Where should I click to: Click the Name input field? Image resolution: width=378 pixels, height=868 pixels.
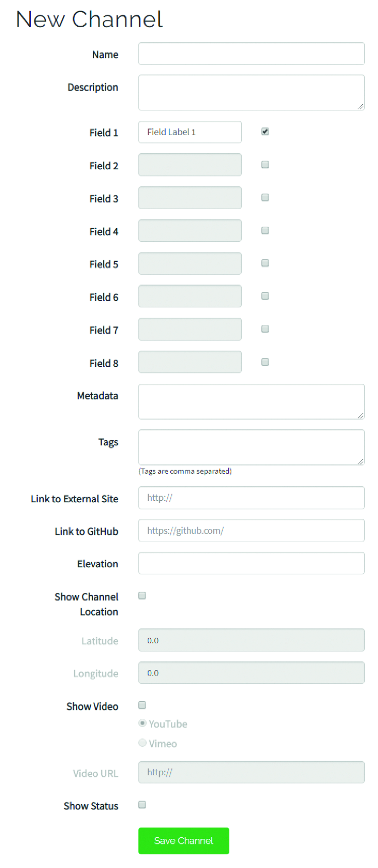click(251, 54)
